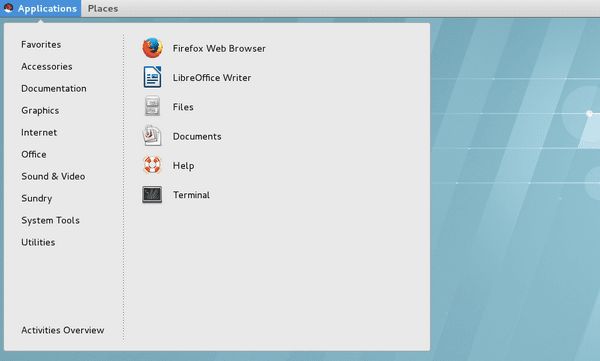The height and width of the screenshot is (361, 600).
Task: Select the Sound & Video category
Action: click(53, 176)
